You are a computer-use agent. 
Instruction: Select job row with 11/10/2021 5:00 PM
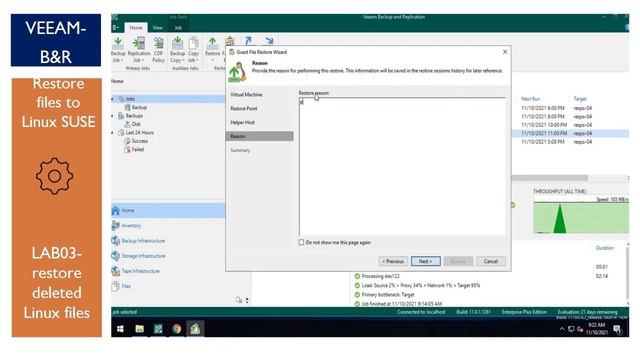click(570, 142)
